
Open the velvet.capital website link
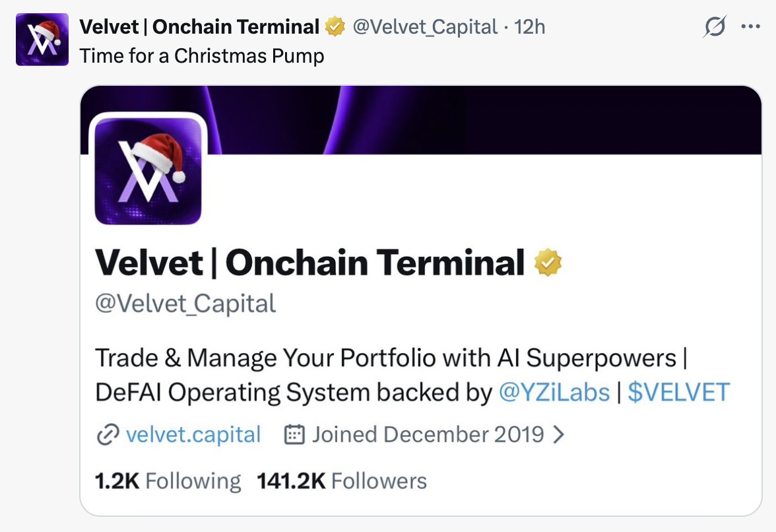[x=193, y=435]
